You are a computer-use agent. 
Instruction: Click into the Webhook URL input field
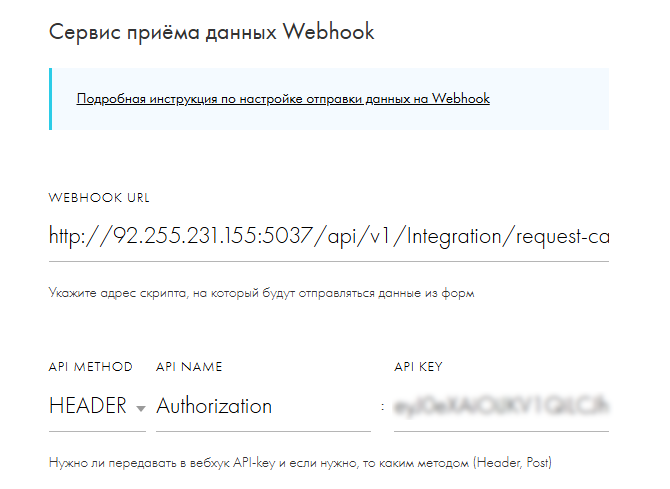pyautogui.click(x=328, y=238)
